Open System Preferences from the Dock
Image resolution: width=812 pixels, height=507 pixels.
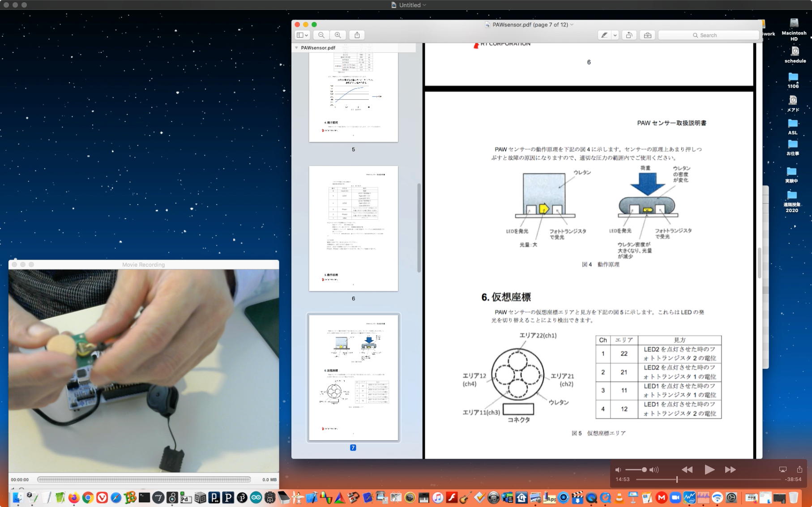click(x=731, y=497)
